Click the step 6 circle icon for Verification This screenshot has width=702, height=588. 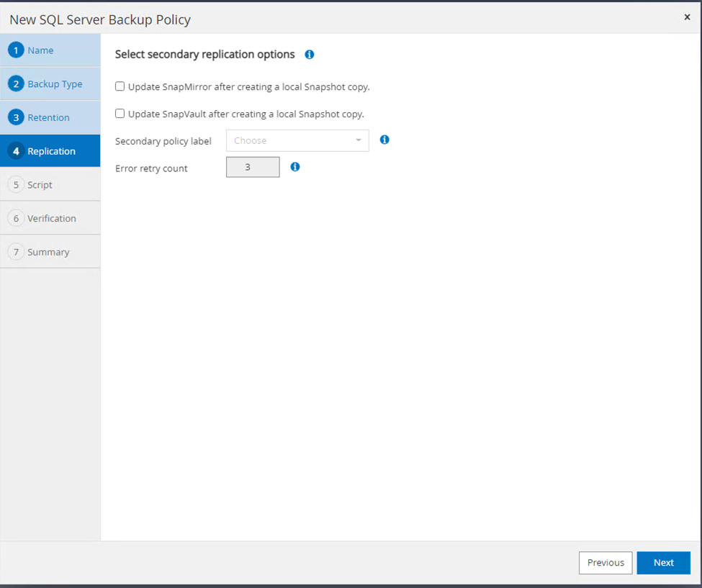point(16,218)
